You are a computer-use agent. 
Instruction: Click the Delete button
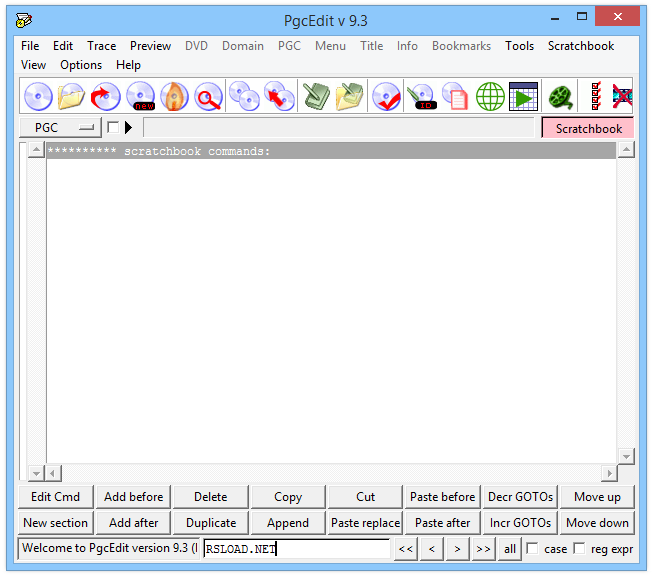pyautogui.click(x=210, y=497)
